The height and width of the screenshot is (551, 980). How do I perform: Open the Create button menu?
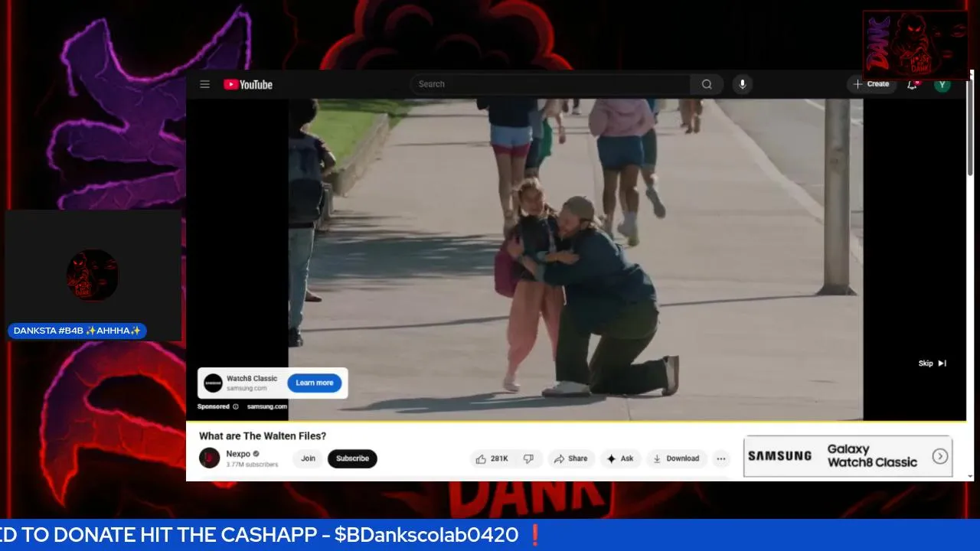871,84
